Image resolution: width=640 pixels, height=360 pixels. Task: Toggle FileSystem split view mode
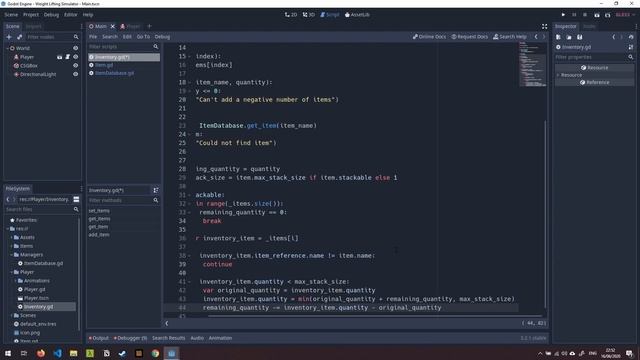tap(76, 199)
